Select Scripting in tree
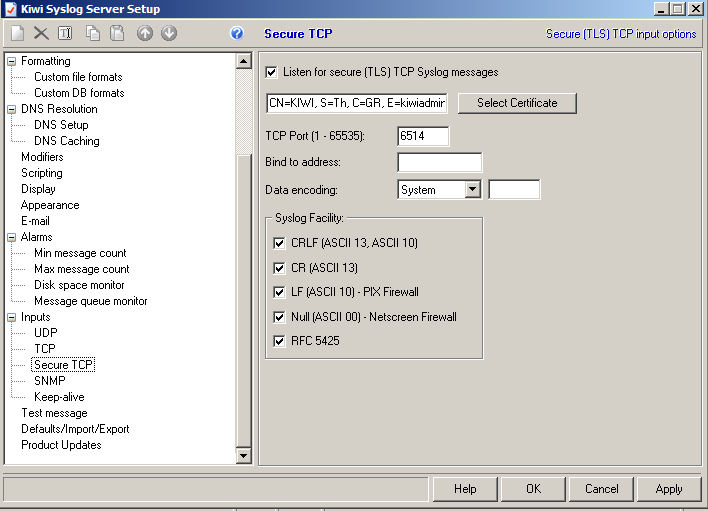708x511 pixels. point(42,173)
